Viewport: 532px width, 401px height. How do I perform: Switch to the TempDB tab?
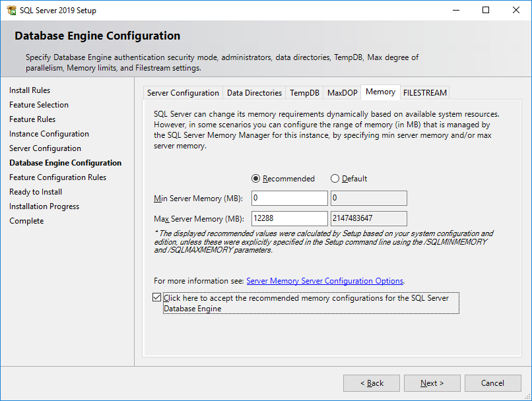(x=304, y=93)
